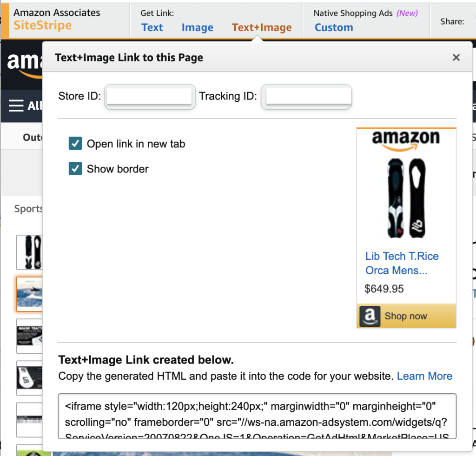Click the Amazon logo in the ad preview
Viewport: 476px width, 456px height.
point(406,140)
